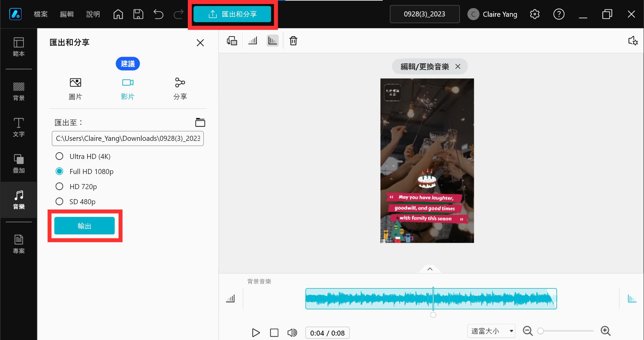Delete music with the trash icon
The width and height of the screenshot is (644, 340).
tap(293, 41)
